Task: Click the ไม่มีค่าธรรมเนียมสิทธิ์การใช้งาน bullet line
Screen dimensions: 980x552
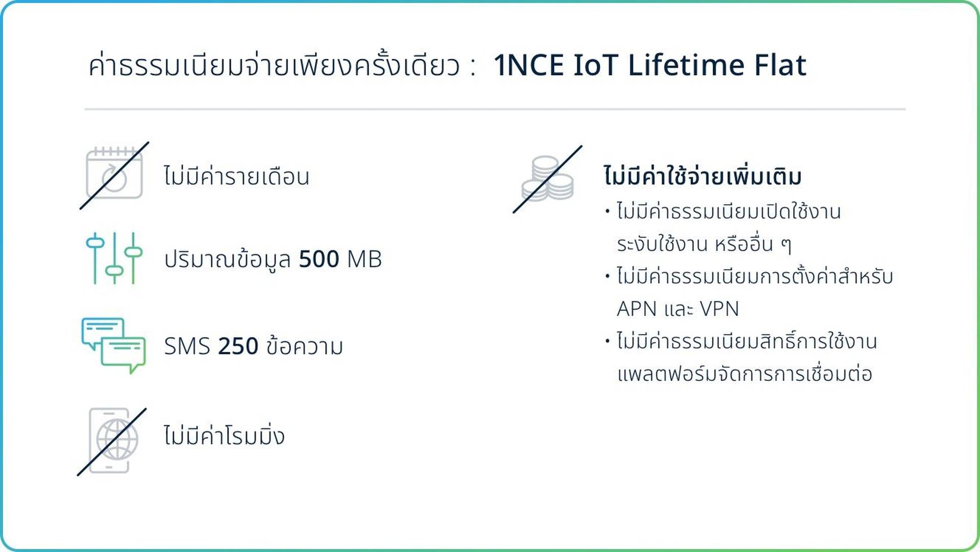Action: pyautogui.click(x=747, y=340)
